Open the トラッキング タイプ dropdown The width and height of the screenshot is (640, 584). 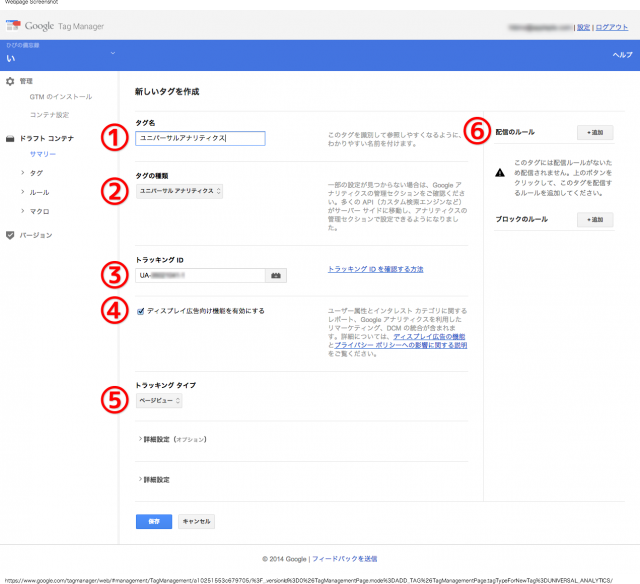159,400
